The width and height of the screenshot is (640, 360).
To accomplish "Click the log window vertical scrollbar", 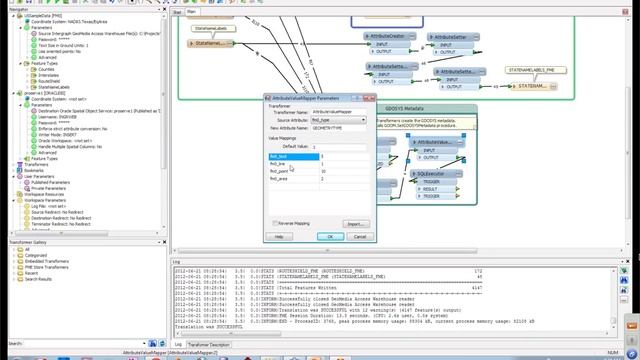I will pos(613,321).
